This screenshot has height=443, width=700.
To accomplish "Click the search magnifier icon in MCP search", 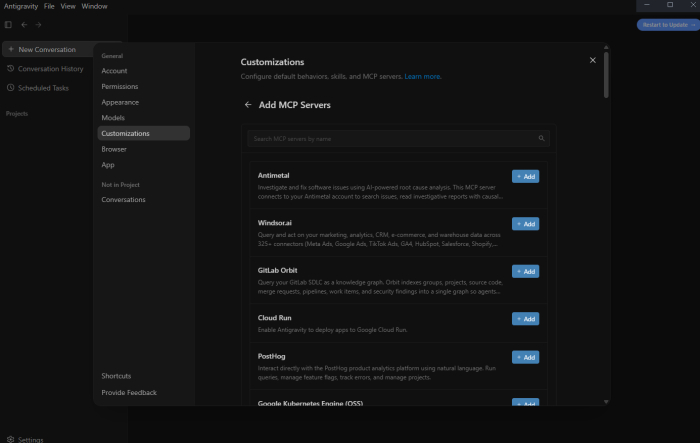I will point(541,138).
